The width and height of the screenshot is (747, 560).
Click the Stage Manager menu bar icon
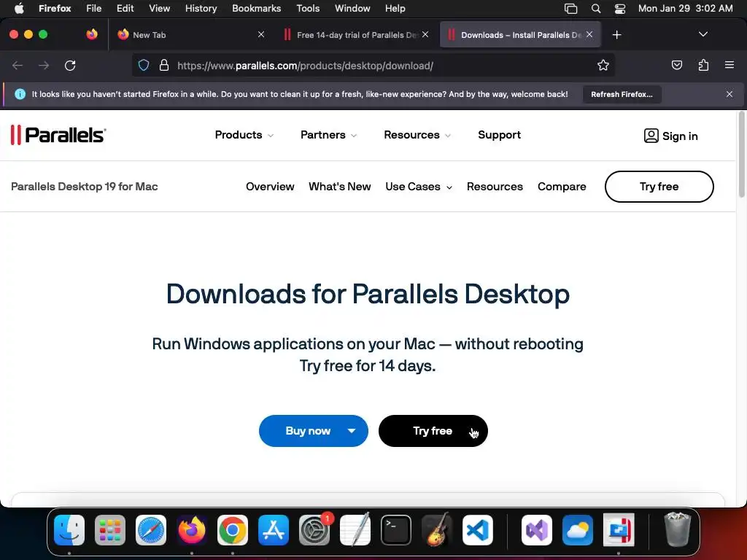pyautogui.click(x=570, y=9)
